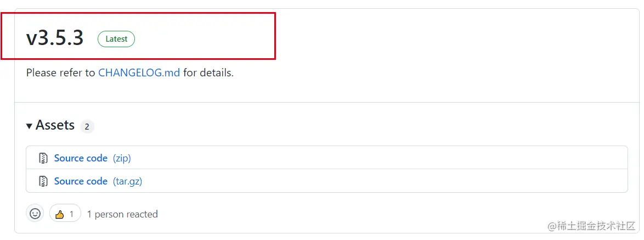Download Source code tar.gz archive
The width and height of the screenshot is (644, 240).
(x=81, y=181)
